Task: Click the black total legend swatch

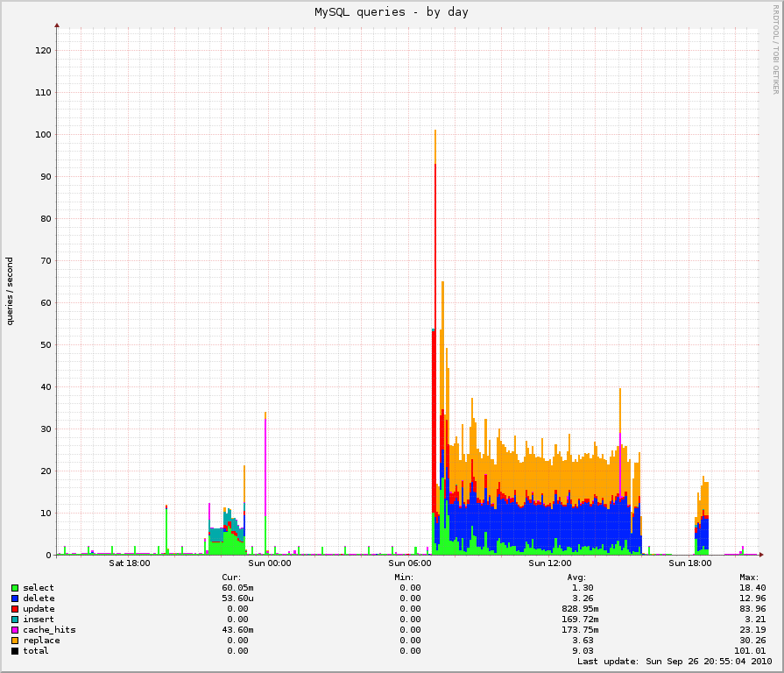Action: [x=15, y=651]
